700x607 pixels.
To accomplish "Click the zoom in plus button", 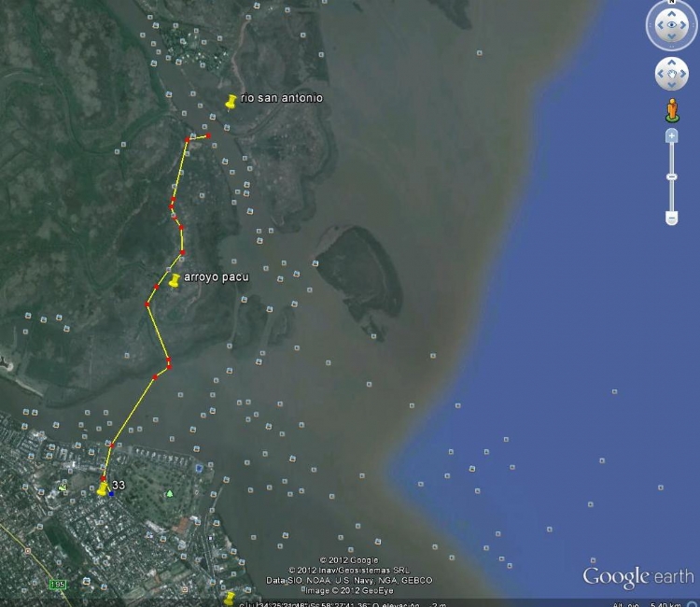I will point(672,135).
